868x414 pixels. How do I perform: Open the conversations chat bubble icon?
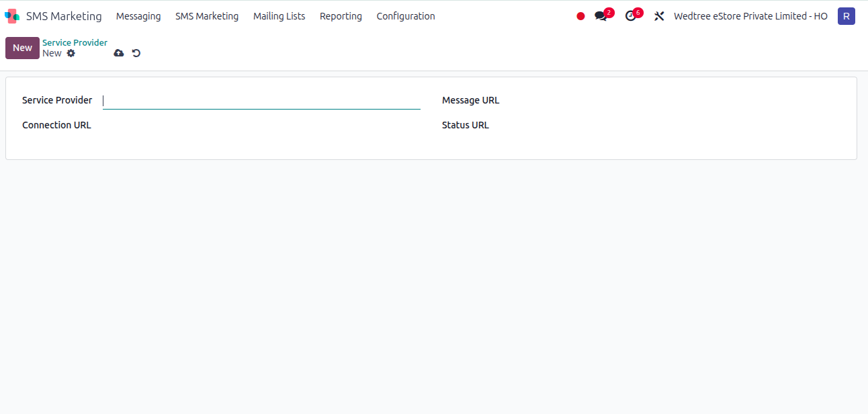(x=600, y=15)
